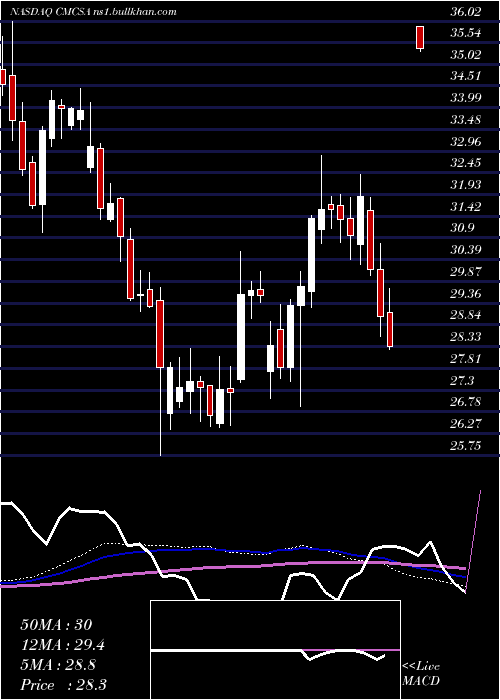The height and width of the screenshot is (700, 500).
Task: Click the 5MA : 28.8 readout
Action: (x=59, y=665)
